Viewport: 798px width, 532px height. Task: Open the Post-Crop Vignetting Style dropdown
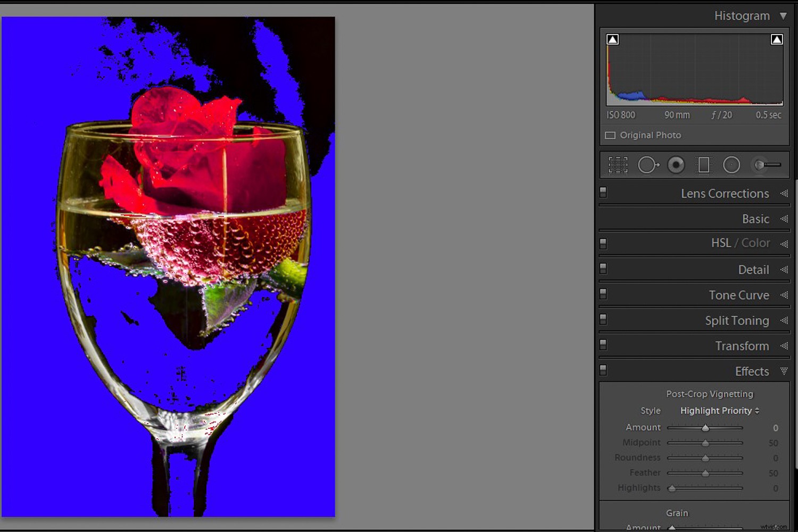pyautogui.click(x=719, y=411)
